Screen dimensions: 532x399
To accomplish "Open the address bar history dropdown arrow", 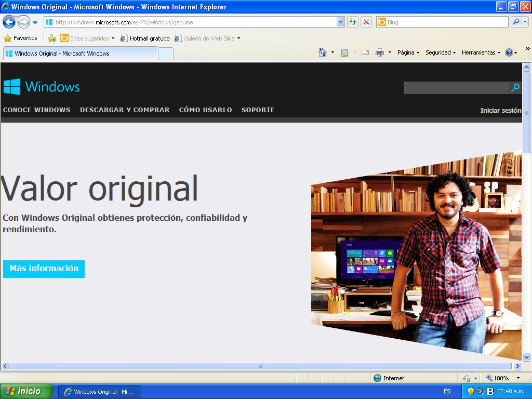I will 340,22.
